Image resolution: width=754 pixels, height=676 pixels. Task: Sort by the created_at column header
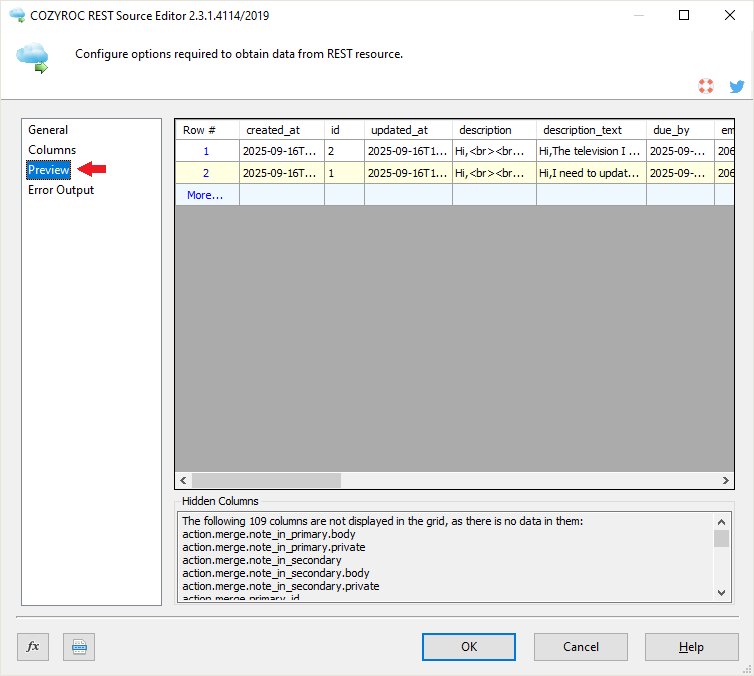click(273, 130)
